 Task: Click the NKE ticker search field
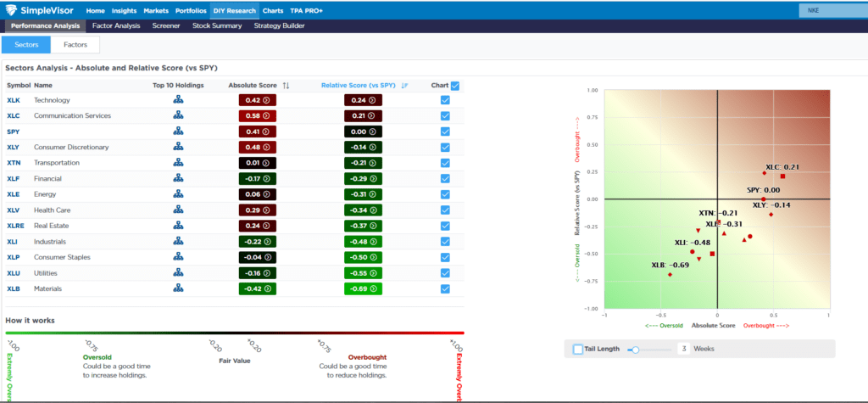coord(831,11)
